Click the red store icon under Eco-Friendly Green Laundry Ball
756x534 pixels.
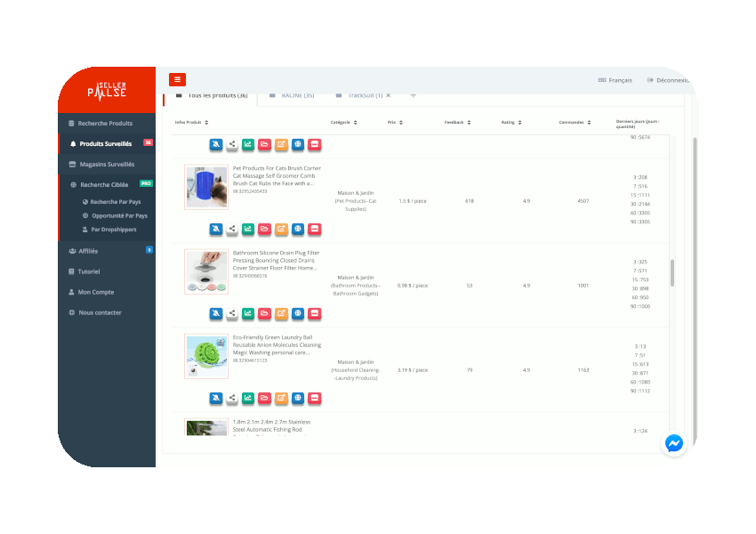click(x=314, y=398)
